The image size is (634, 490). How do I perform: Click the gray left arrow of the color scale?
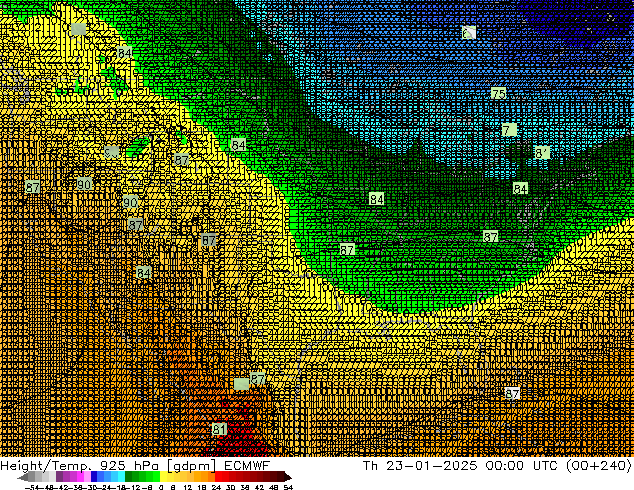click(23, 477)
